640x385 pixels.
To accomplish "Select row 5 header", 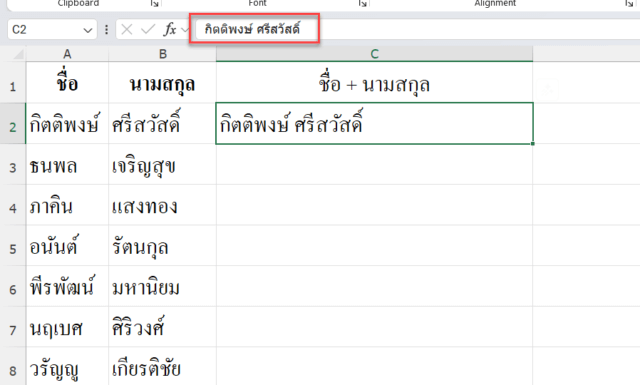I will (13, 246).
